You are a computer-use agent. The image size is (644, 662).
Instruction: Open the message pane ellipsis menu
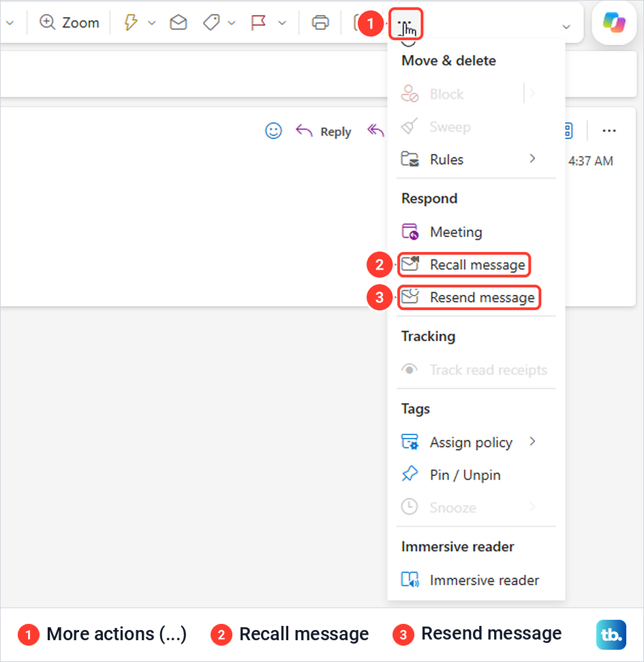pyautogui.click(x=609, y=131)
